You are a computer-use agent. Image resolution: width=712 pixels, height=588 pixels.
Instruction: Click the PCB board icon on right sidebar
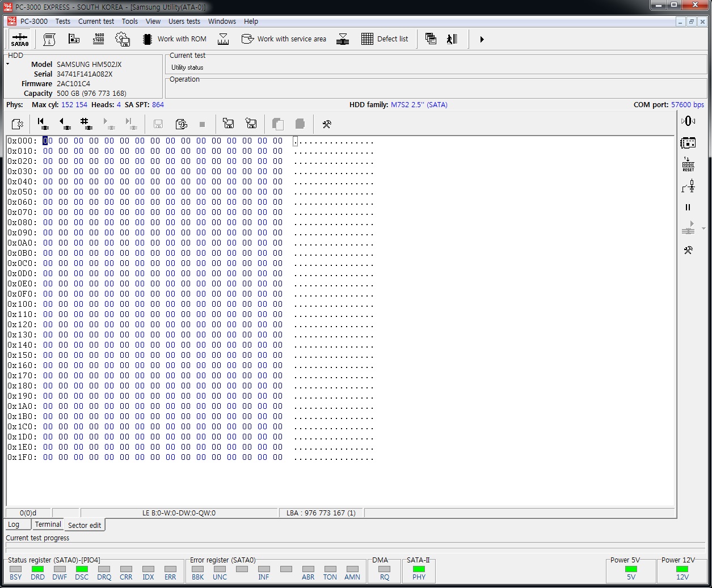tap(688, 143)
